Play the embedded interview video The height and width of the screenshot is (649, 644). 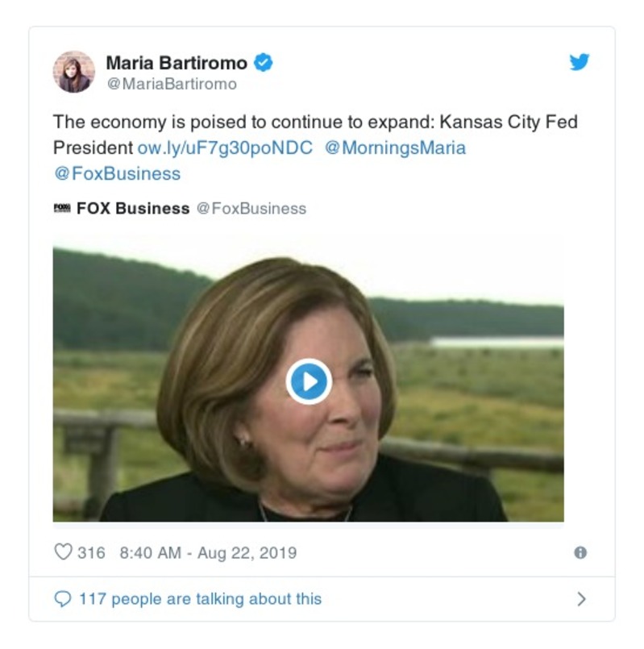309,381
